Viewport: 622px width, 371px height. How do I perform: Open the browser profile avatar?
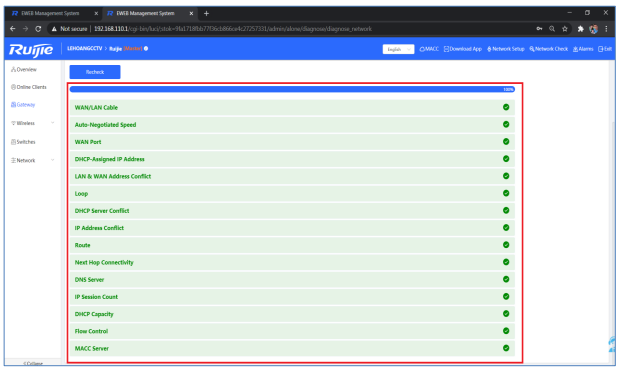pyautogui.click(x=593, y=29)
